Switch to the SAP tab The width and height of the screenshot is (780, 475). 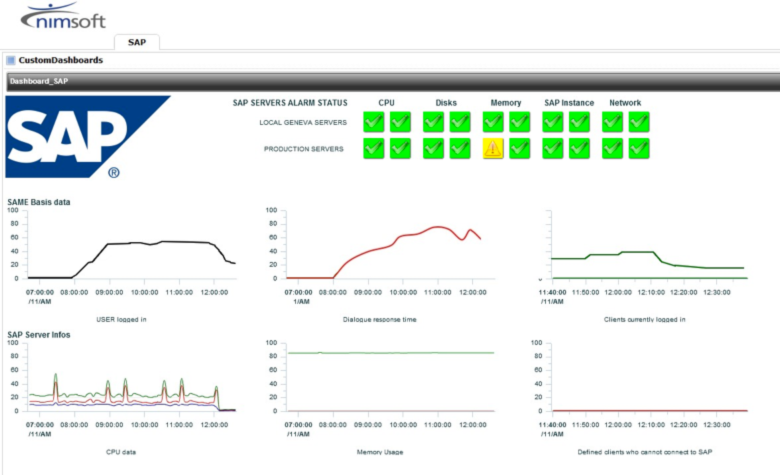[137, 42]
